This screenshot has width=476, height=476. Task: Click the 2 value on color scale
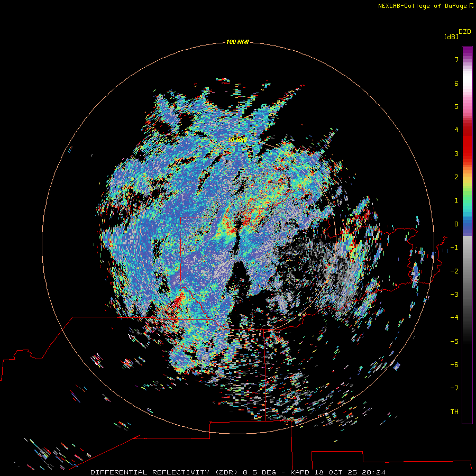[x=456, y=177]
